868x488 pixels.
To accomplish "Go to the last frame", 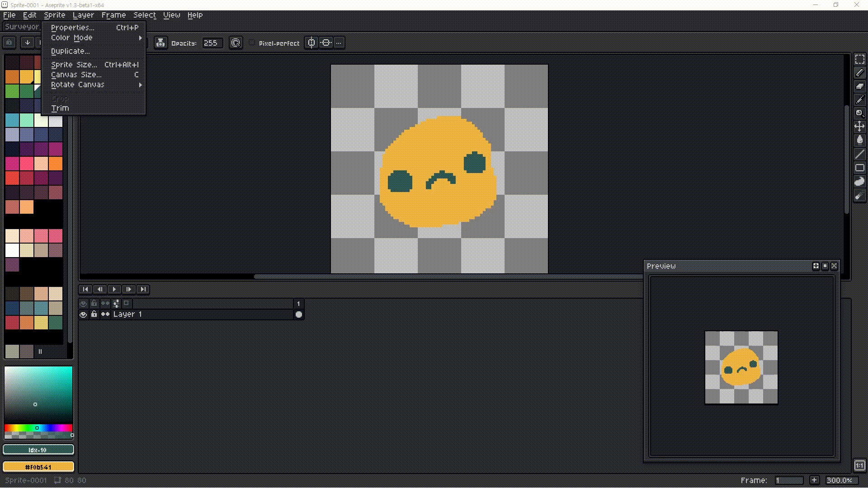I will (x=143, y=289).
